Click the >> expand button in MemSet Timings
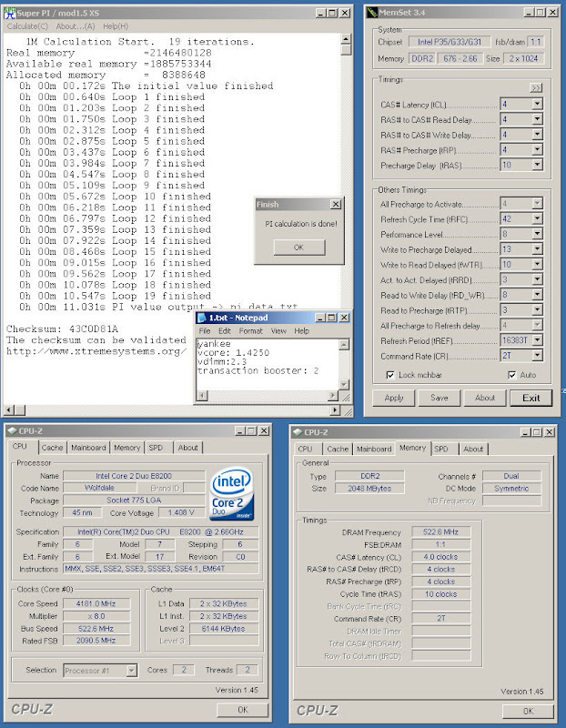Screen dimensions: 566x728 (535, 87)
